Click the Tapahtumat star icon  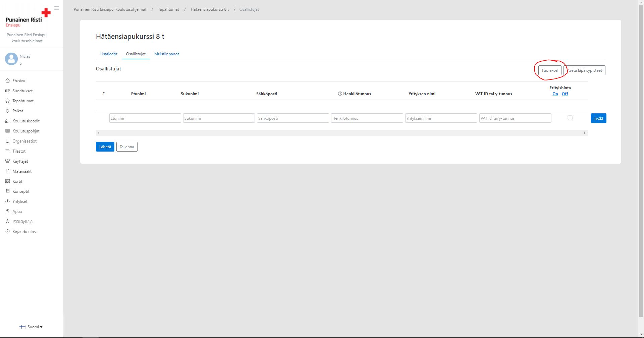click(x=8, y=101)
